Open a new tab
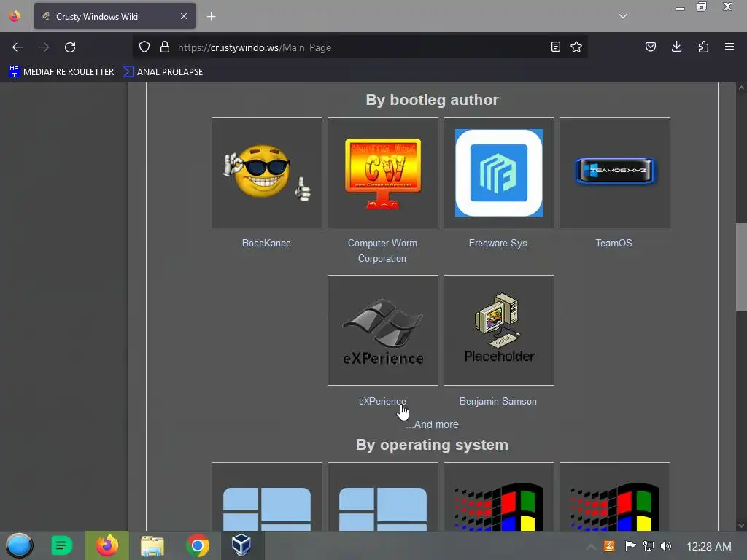Image resolution: width=747 pixels, height=560 pixels. [211, 17]
